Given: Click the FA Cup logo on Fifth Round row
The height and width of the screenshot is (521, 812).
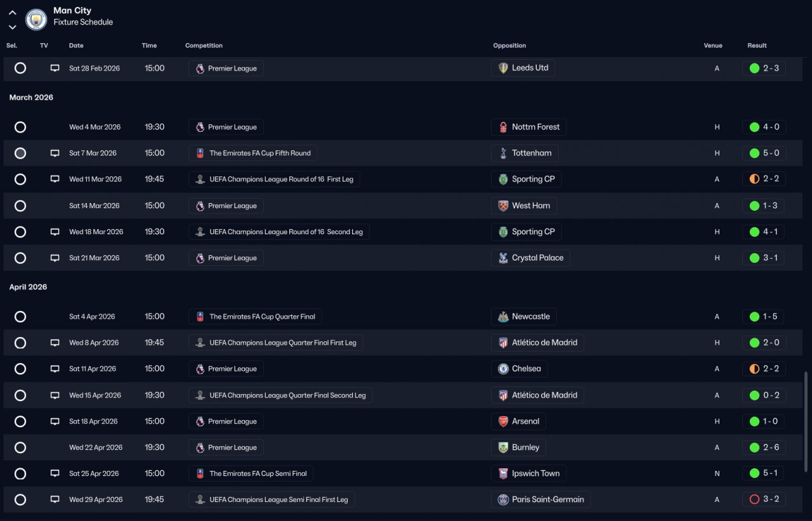Looking at the screenshot, I should (200, 153).
